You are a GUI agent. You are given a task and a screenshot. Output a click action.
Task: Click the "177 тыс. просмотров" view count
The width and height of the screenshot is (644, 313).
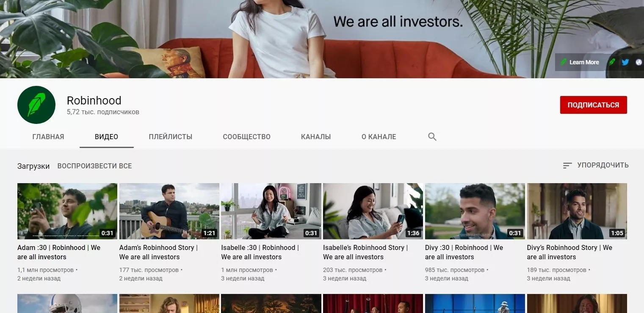pos(149,270)
